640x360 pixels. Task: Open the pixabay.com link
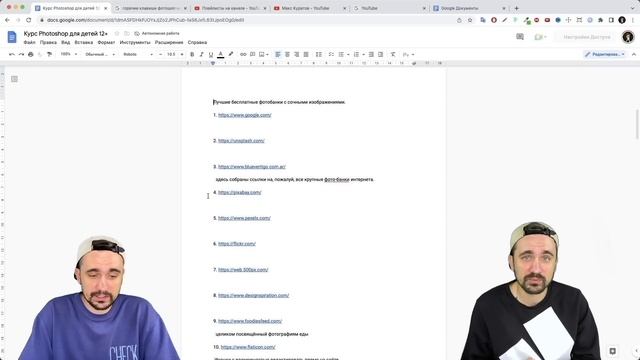240,192
